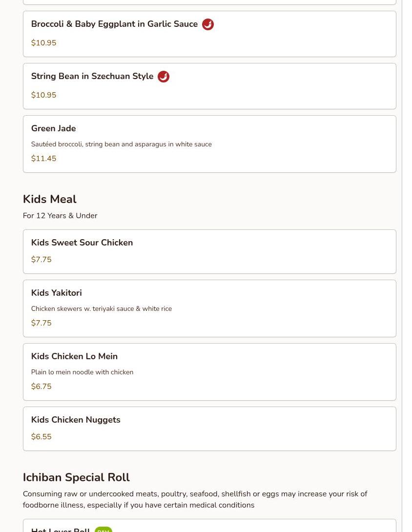412x532 pixels.
Task: Click the $6.55 price for Kids Chicken Nuggets
Action: tap(41, 437)
